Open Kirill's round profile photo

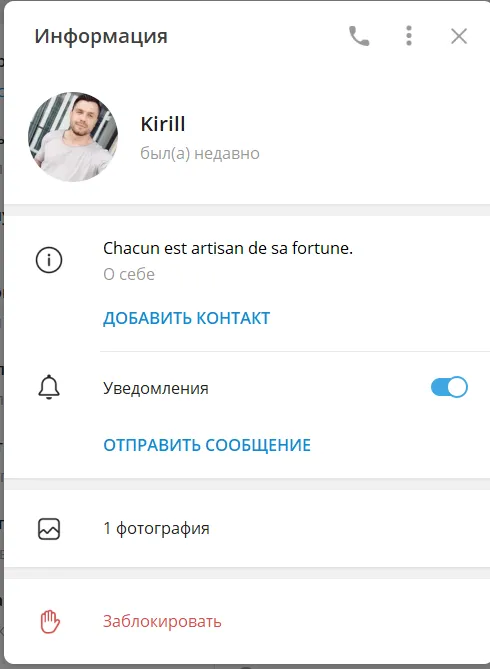point(73,137)
